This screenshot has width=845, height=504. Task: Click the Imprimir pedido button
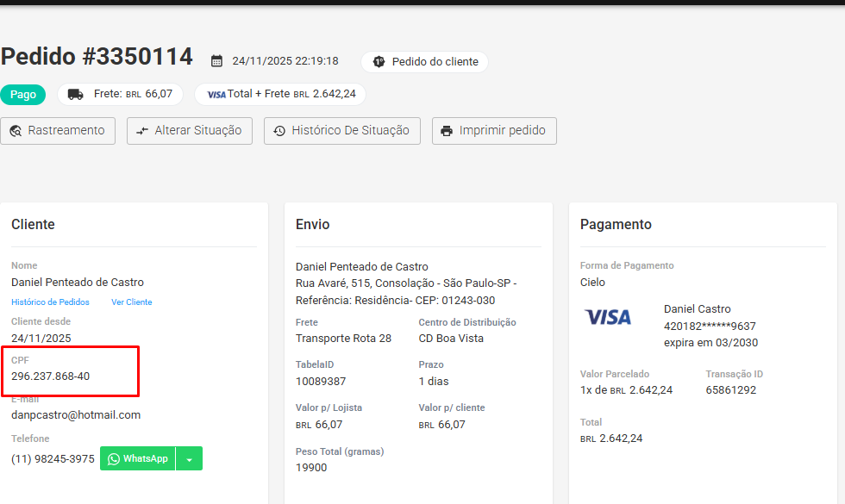click(x=494, y=131)
